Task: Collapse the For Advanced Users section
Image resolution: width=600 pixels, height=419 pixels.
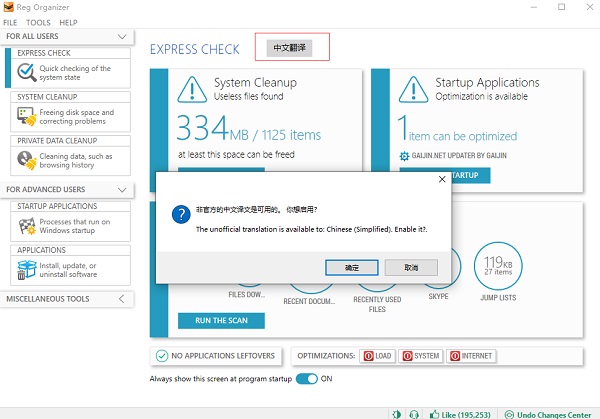Action: [x=122, y=188]
